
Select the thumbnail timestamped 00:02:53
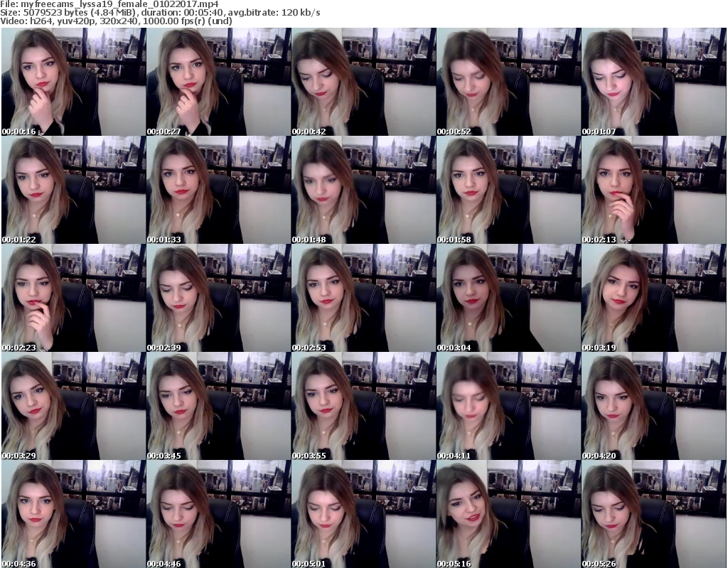click(363, 298)
